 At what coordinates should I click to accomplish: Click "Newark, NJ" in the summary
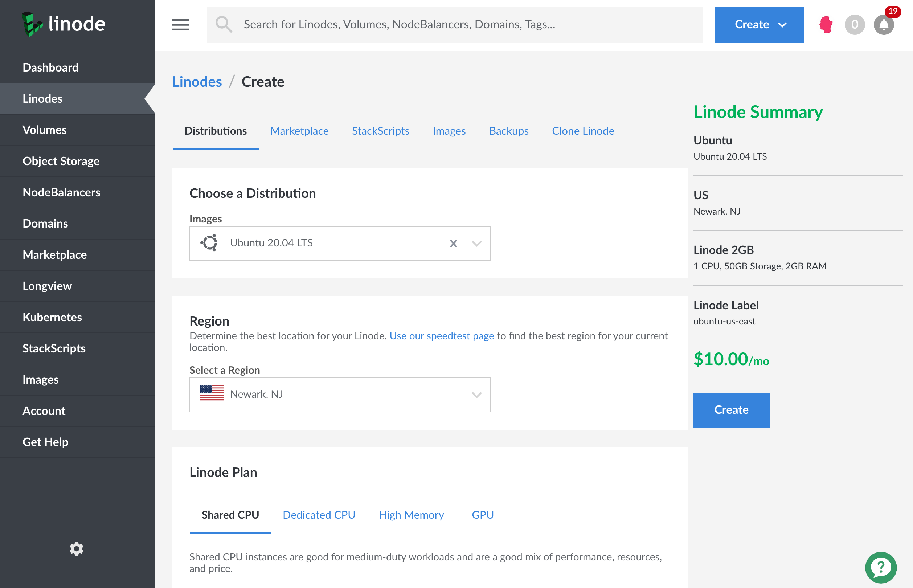point(716,212)
